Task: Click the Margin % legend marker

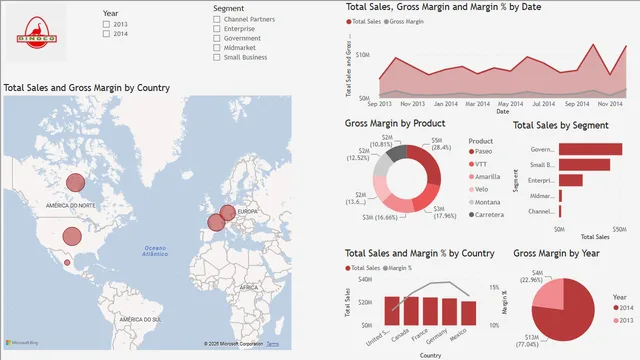Action: [385, 268]
